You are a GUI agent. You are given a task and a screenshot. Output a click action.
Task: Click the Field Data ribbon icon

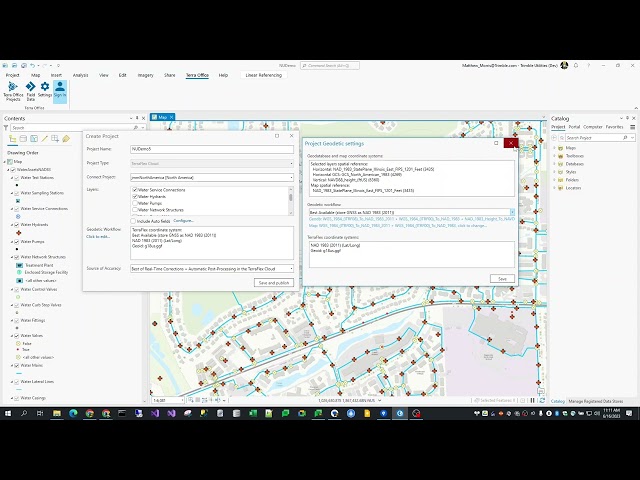(x=31, y=91)
